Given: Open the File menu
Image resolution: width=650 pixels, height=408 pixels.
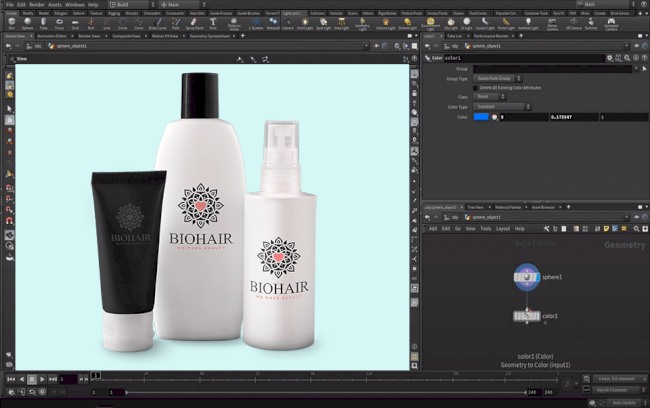Looking at the screenshot, I should click(x=10, y=5).
